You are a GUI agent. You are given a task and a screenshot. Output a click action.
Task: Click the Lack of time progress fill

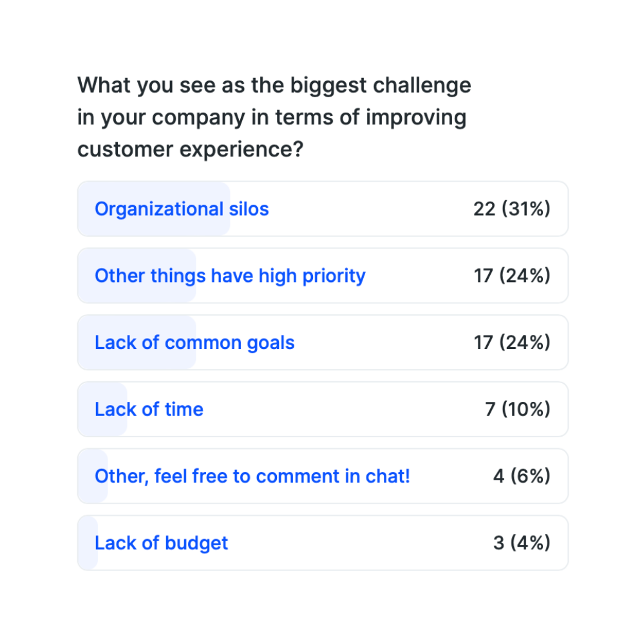(x=102, y=409)
